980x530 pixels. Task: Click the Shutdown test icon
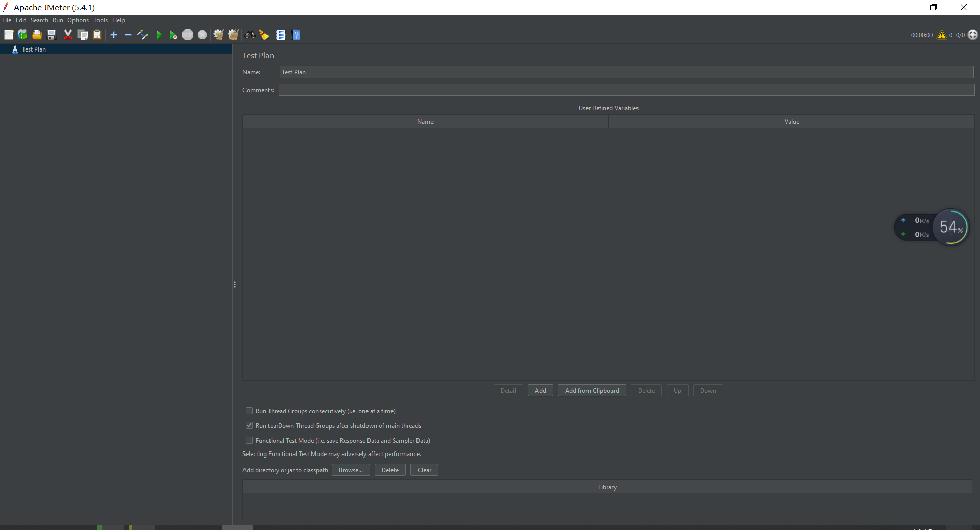(x=202, y=35)
